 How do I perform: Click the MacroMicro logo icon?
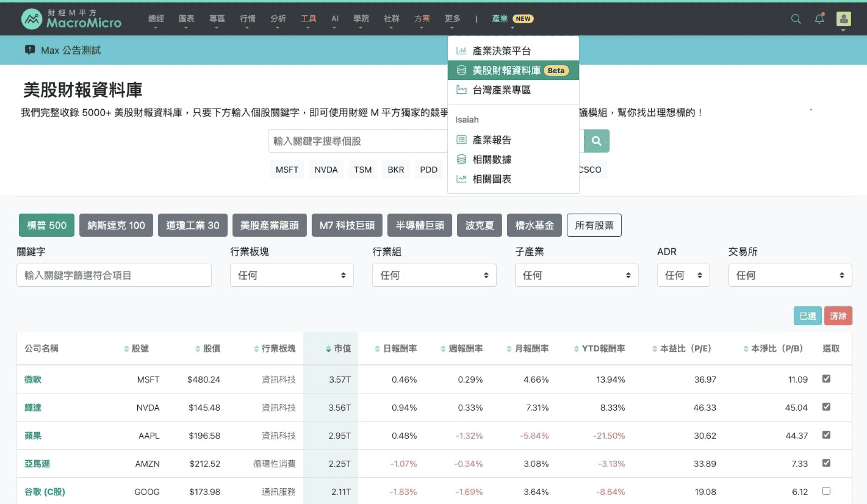pos(32,19)
